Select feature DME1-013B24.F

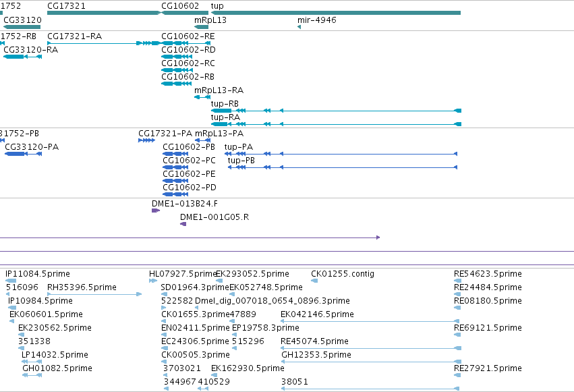tap(156, 211)
